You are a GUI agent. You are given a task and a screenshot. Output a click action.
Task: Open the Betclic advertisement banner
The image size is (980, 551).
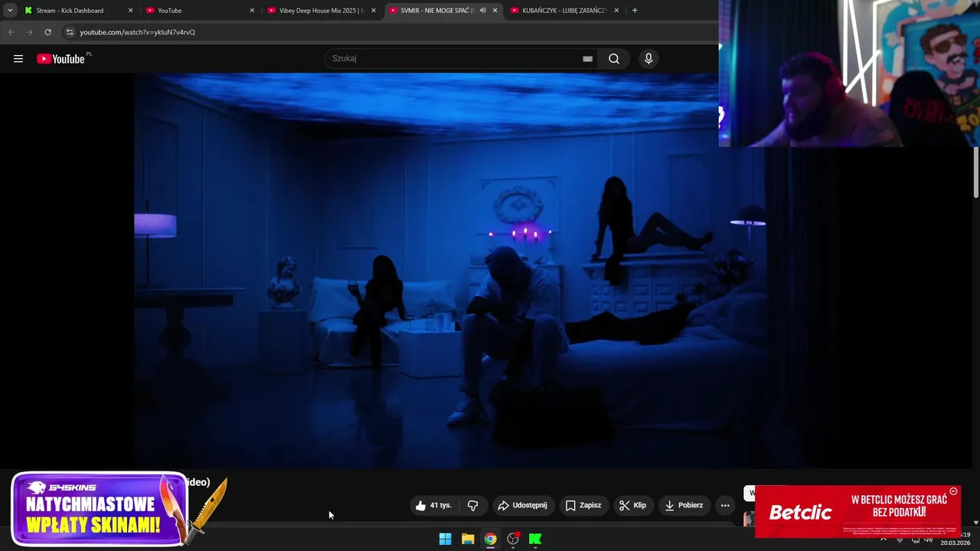coord(857,511)
